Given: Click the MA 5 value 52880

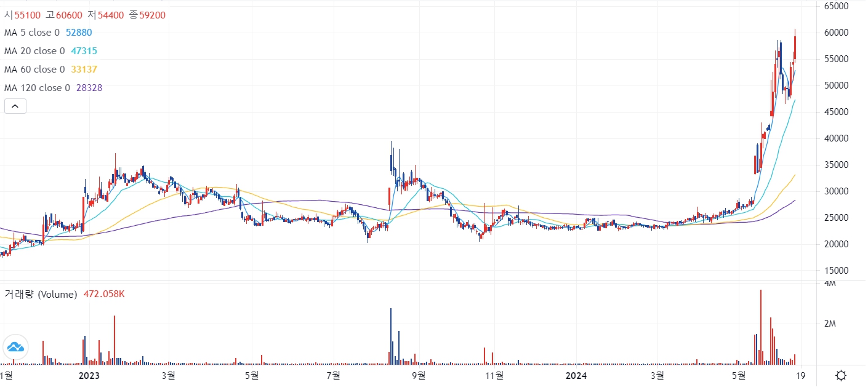Looking at the screenshot, I should point(79,33).
